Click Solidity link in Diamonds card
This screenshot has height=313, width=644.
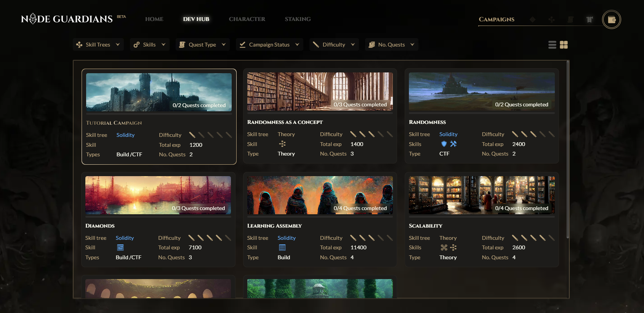coord(125,238)
